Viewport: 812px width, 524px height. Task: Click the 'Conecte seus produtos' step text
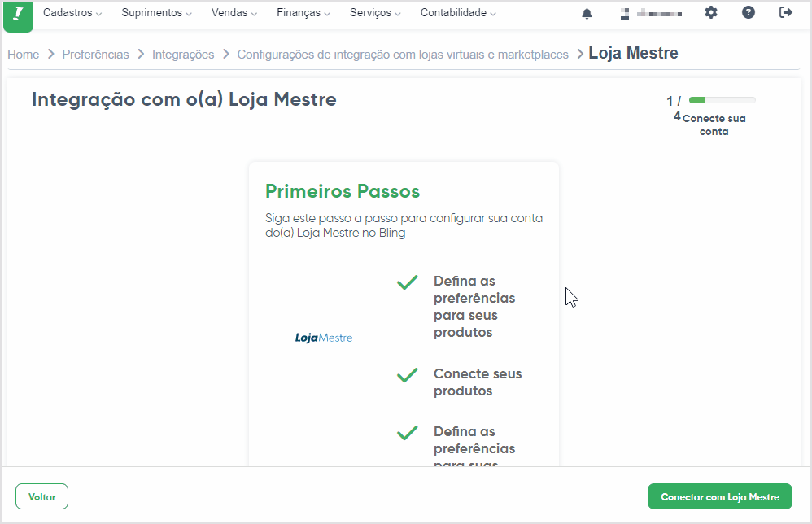pos(478,382)
